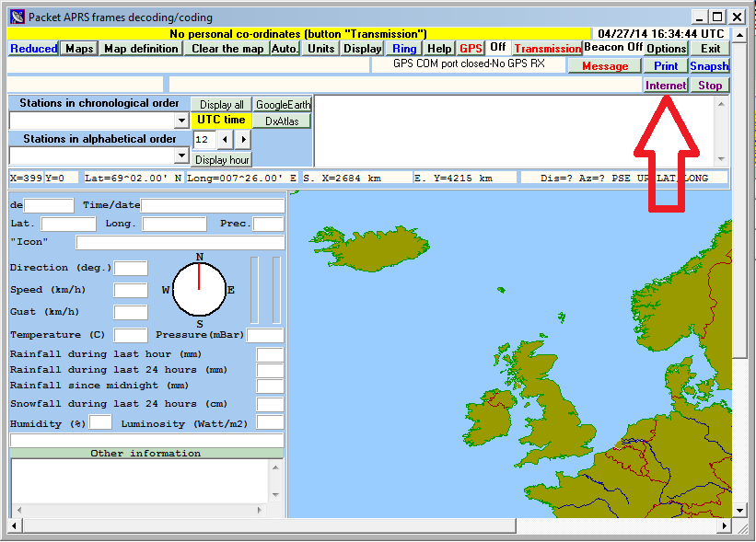Click the de callsign field
756x542 pixels.
(x=49, y=205)
